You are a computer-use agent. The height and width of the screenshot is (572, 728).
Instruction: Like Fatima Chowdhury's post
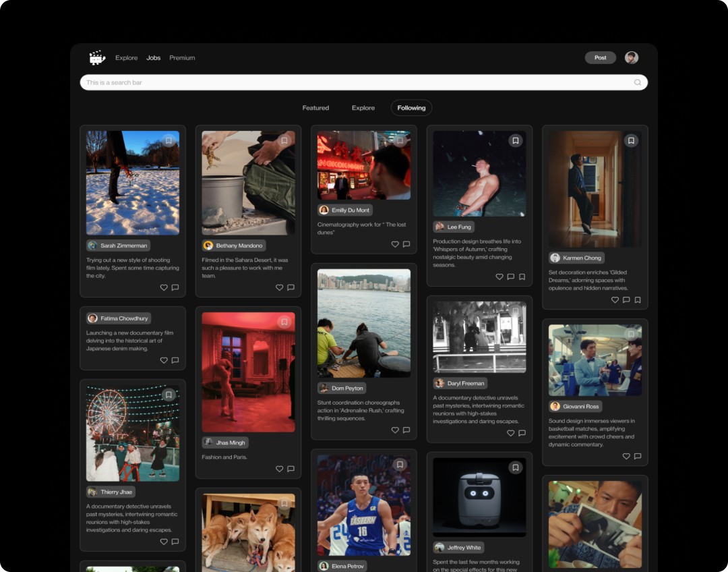pos(164,361)
